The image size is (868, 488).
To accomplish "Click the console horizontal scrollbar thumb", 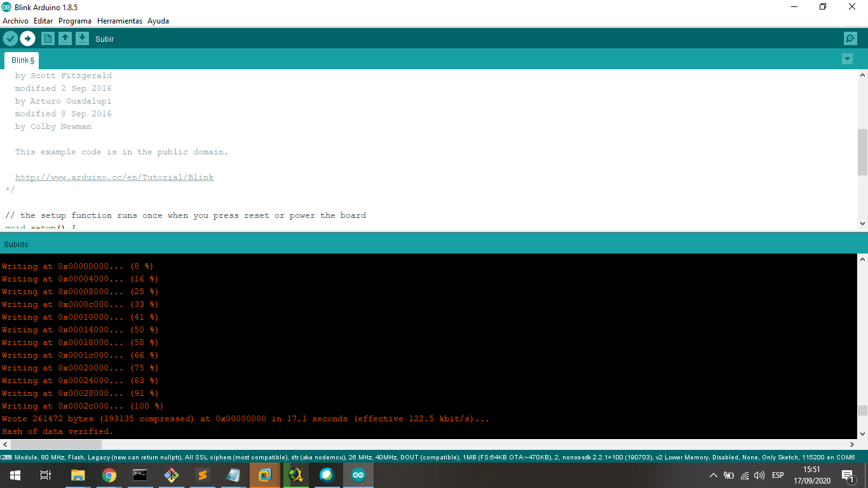I will 55,444.
